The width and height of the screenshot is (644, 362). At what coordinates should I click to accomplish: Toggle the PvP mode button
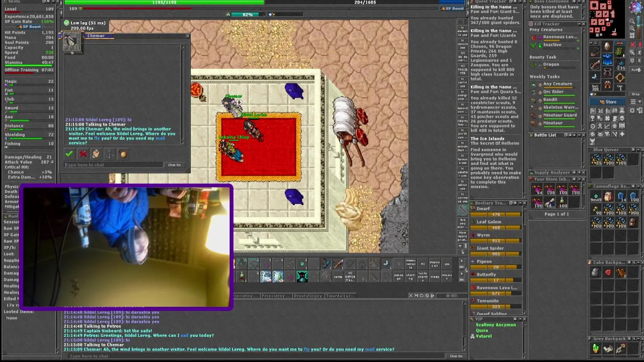coord(635,70)
